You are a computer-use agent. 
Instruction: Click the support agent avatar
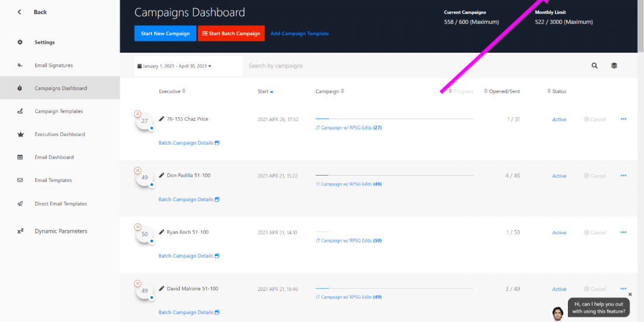coord(558,313)
